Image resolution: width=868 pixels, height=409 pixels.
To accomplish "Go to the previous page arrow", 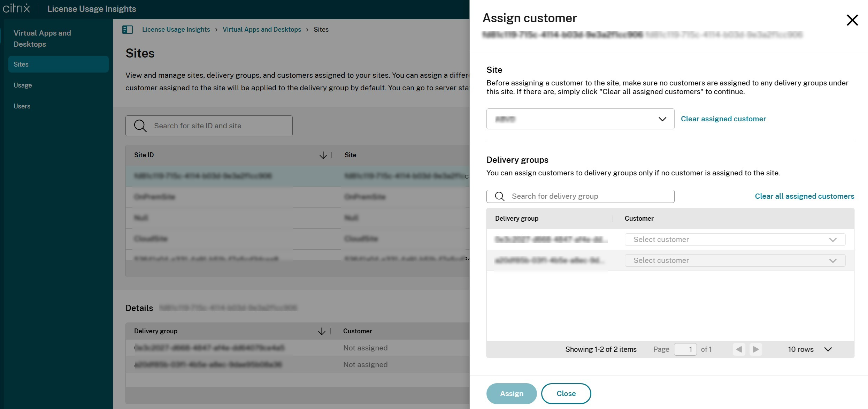I will click(x=739, y=349).
